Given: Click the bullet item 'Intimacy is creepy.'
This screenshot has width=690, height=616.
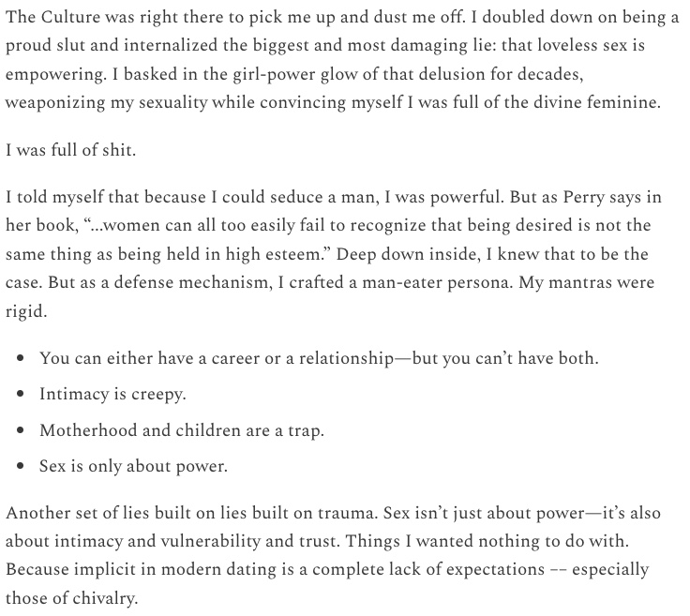Looking at the screenshot, I should coord(112,394).
